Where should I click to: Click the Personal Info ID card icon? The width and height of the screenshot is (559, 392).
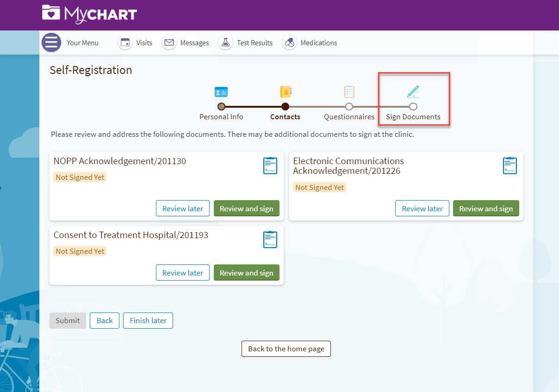pyautogui.click(x=221, y=92)
